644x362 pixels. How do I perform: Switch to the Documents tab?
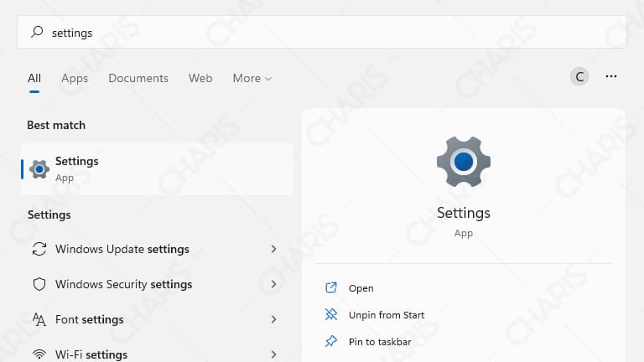[x=138, y=78]
